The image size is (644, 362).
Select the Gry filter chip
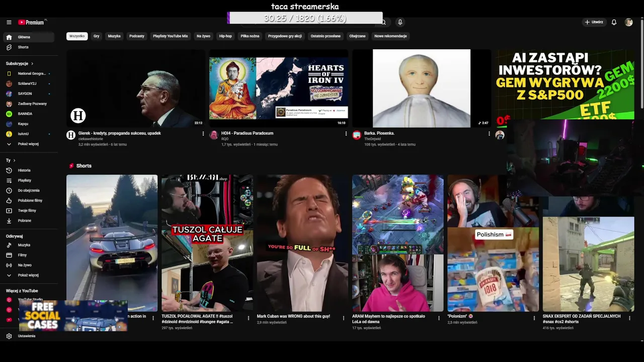97,36
